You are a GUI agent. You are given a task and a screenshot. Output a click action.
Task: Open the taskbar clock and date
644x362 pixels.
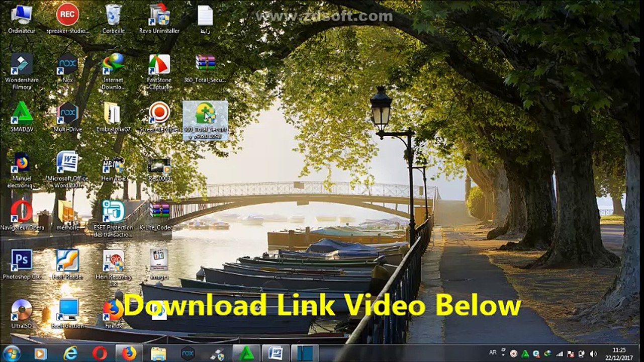pos(619,353)
